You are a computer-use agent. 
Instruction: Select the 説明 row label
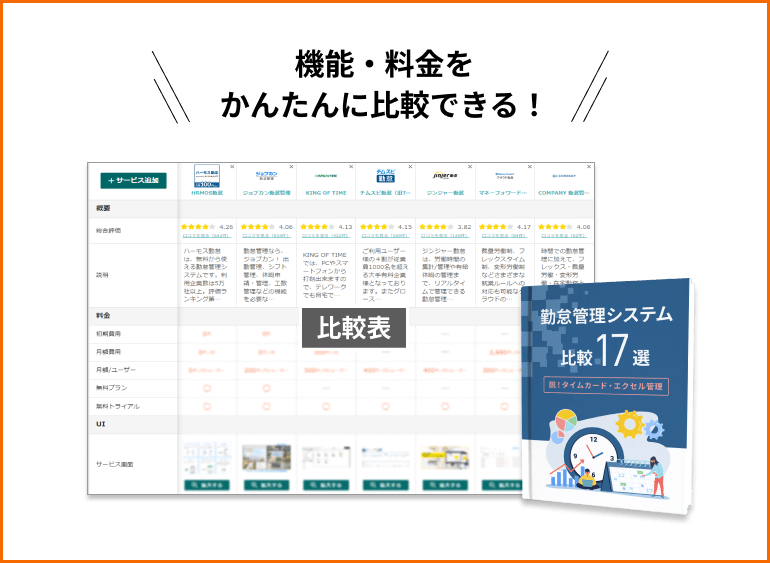point(102,275)
